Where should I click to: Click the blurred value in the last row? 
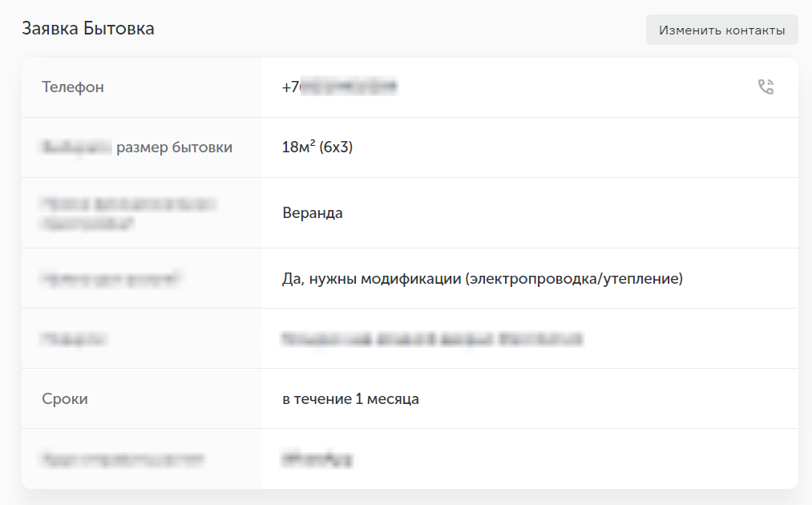[x=317, y=459]
